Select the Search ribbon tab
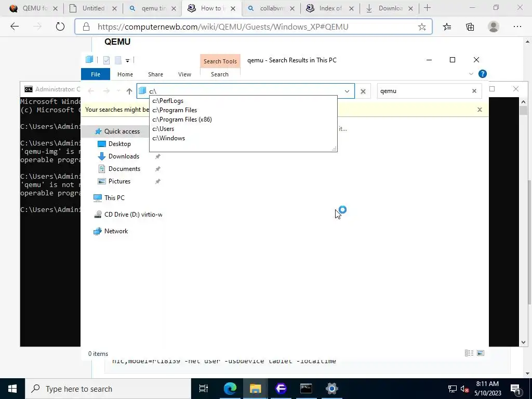Viewport: 532px width, 399px height. pos(220,74)
